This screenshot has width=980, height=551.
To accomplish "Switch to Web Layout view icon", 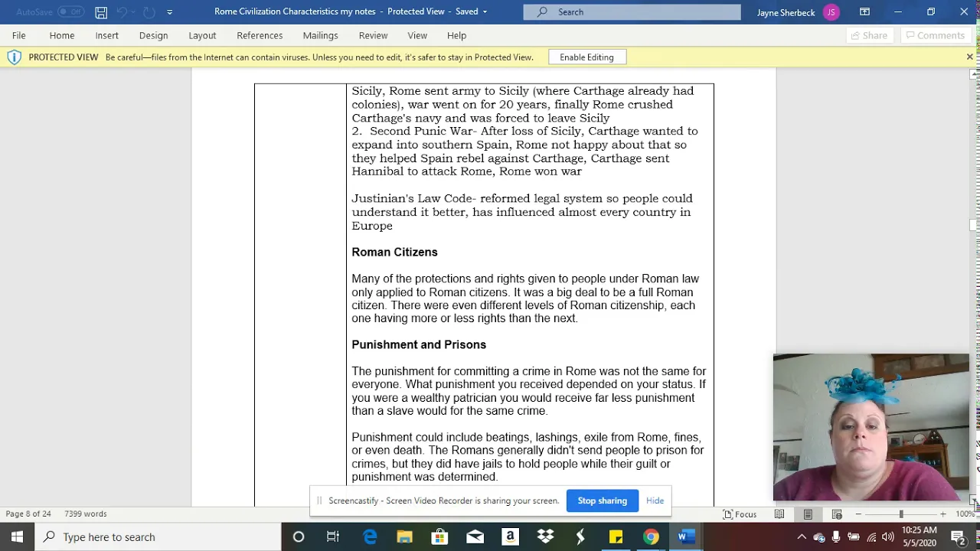I will (x=837, y=514).
